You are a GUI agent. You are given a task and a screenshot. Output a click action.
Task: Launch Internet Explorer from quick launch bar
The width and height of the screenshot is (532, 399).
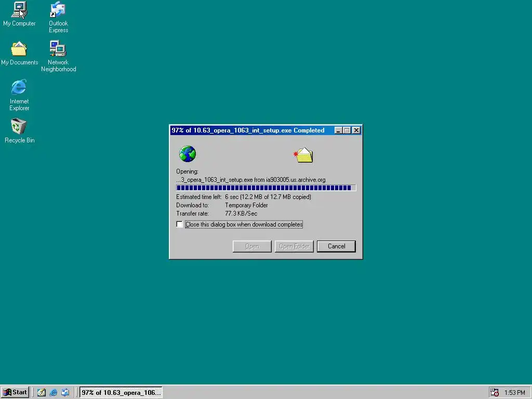point(54,392)
